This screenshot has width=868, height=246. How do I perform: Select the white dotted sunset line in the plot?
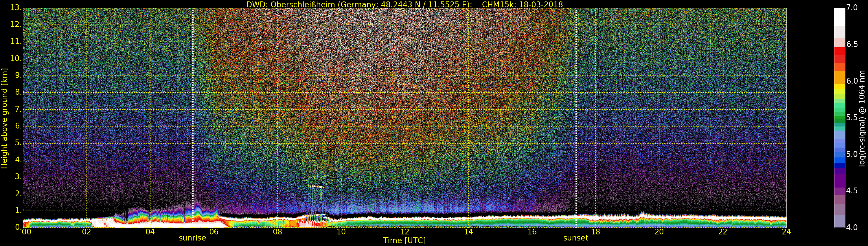(576, 118)
